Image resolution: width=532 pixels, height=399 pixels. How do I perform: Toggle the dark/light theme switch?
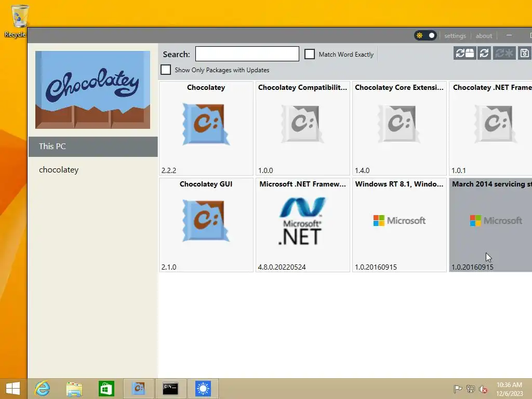[425, 35]
